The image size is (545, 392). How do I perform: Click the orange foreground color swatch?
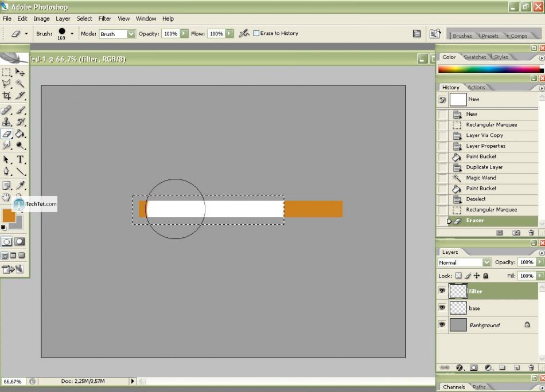pyautogui.click(x=9, y=215)
